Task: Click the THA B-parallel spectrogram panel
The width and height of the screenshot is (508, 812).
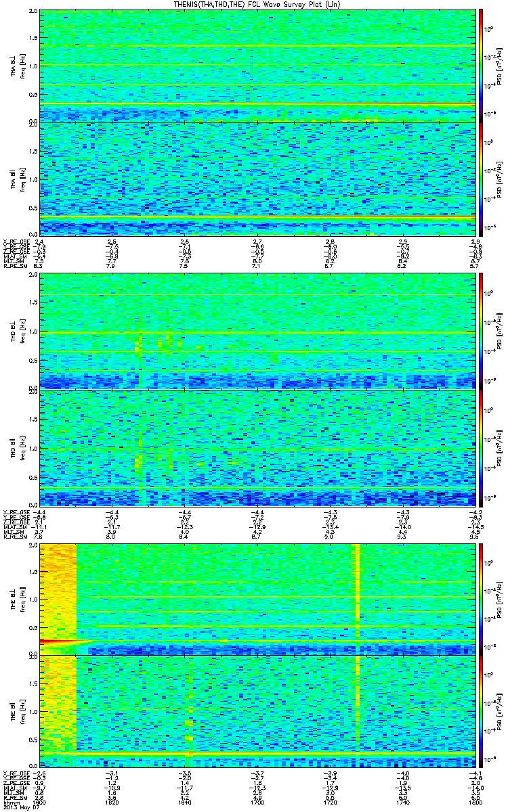Action: (x=257, y=179)
